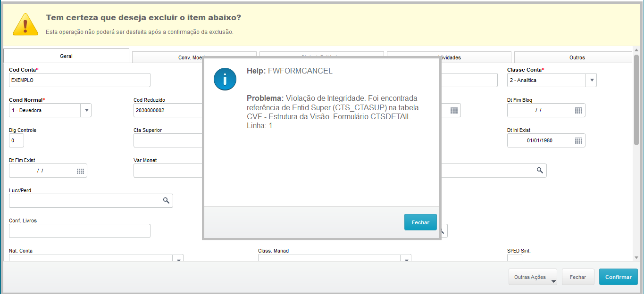Click the magnifier icon right of Var Monet row
Viewport: 644px width, 294px height.
tap(540, 171)
